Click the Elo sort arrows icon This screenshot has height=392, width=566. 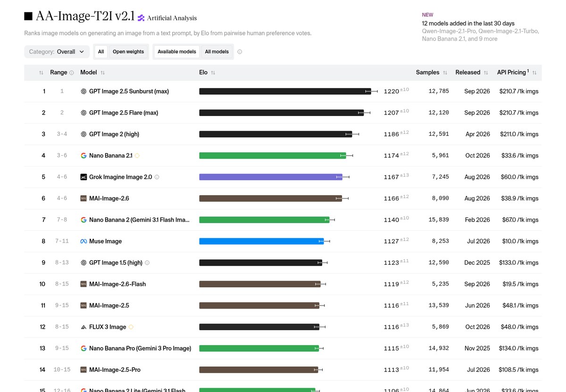(x=213, y=73)
